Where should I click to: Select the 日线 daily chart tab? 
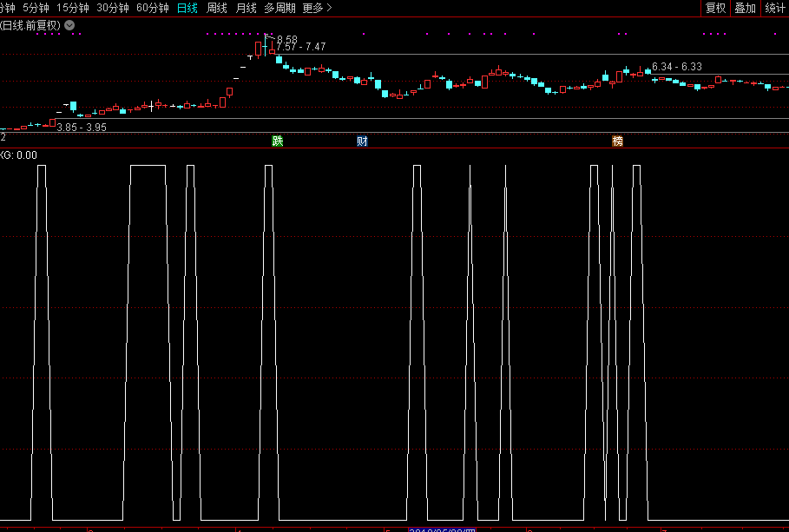187,8
